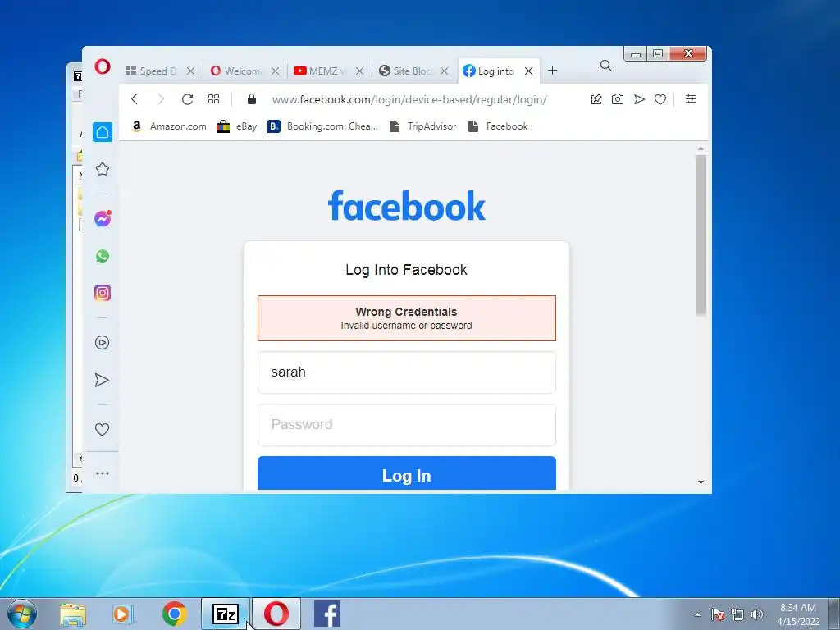Add page to bookmarks with the address bar heart

click(x=660, y=99)
